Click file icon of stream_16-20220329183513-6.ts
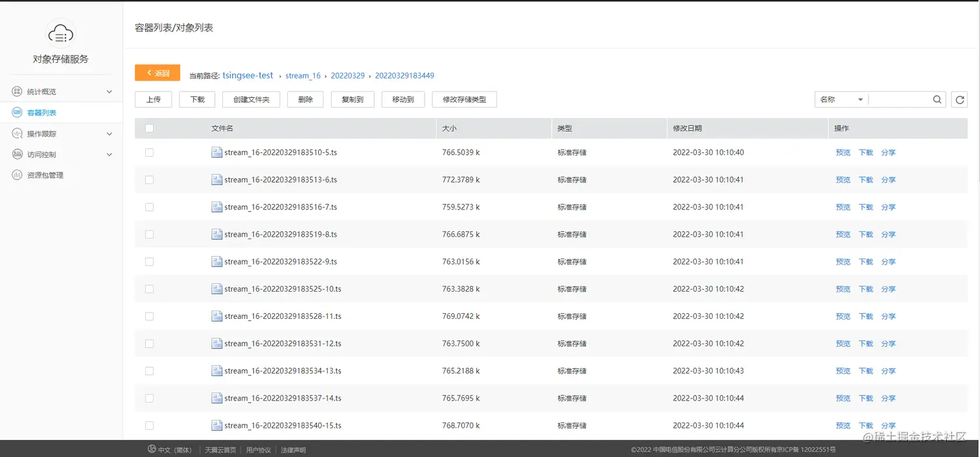 (x=217, y=180)
